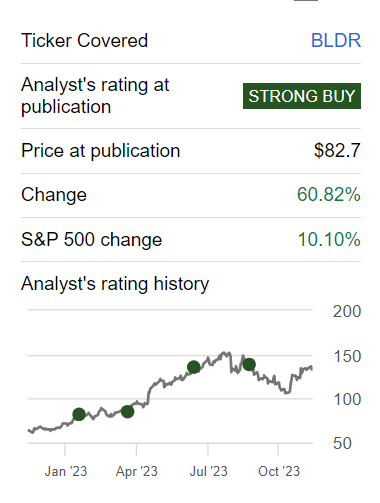This screenshot has width=380, height=503.
Task: Click the price line peak near July
Action: pyautogui.click(x=226, y=353)
